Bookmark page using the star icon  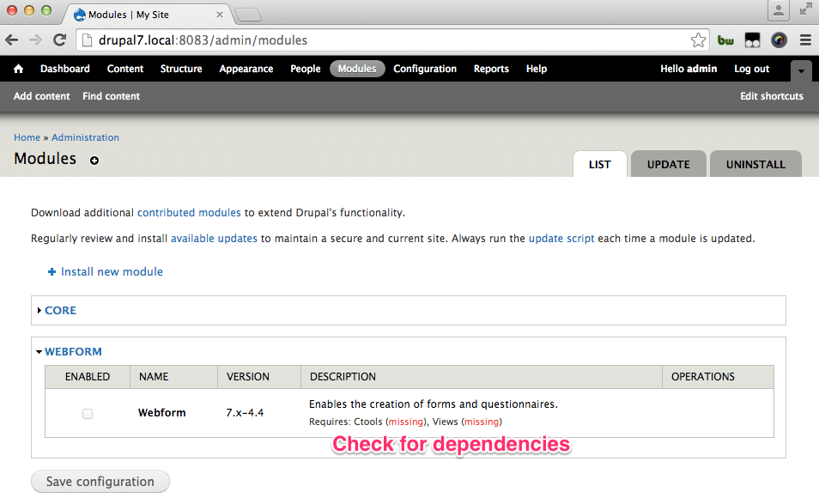click(x=699, y=40)
